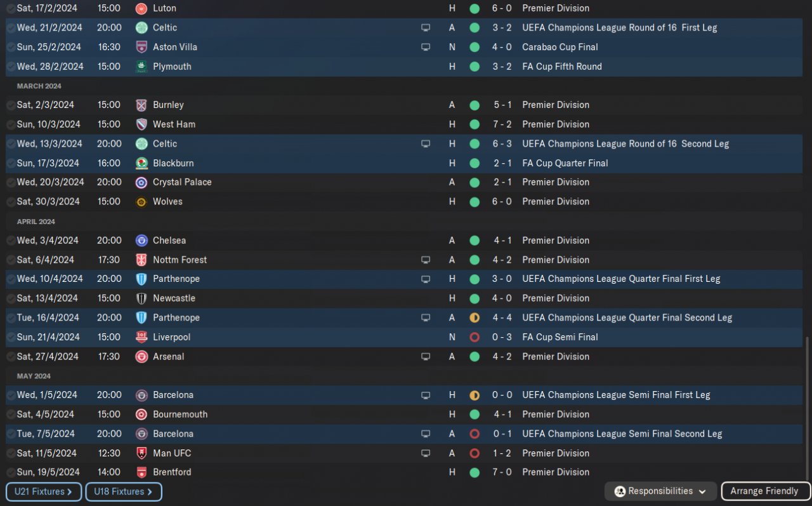
Task: Click the draw indicator on the Parthenope 4 - 4 match
Action: [x=475, y=317]
